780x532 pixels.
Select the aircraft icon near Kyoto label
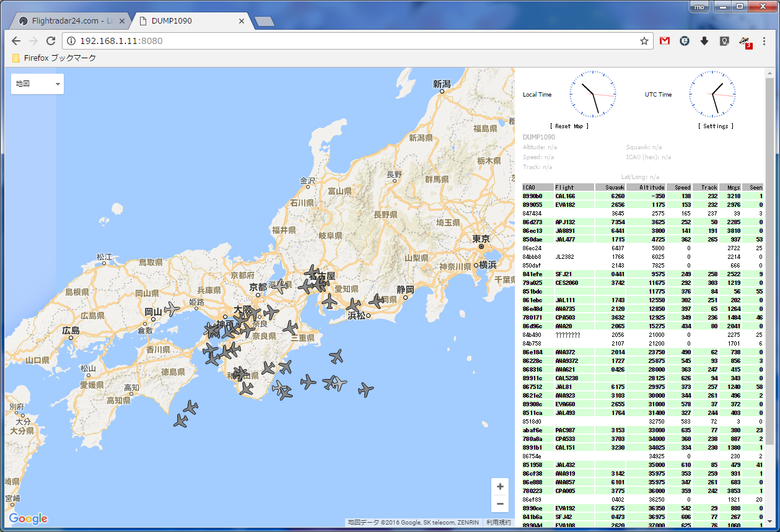pyautogui.click(x=280, y=286)
